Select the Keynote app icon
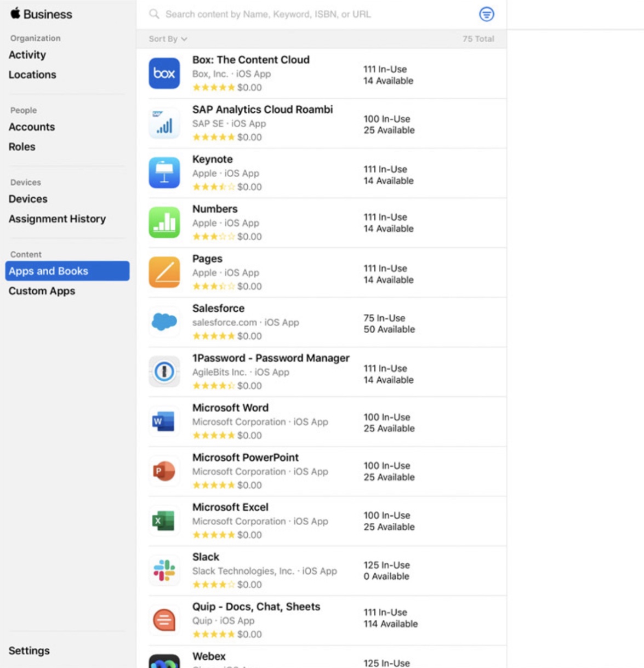Image resolution: width=644 pixels, height=668 pixels. (x=164, y=173)
